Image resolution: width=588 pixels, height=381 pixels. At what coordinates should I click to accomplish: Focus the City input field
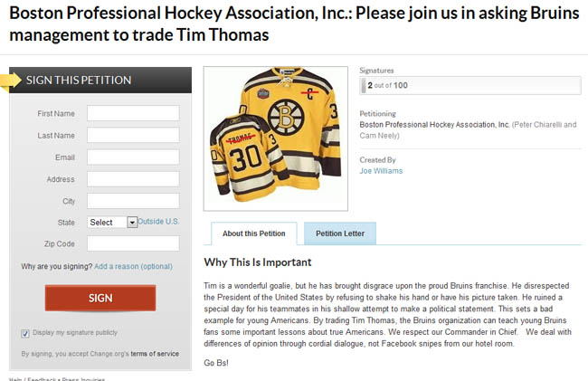pos(133,200)
